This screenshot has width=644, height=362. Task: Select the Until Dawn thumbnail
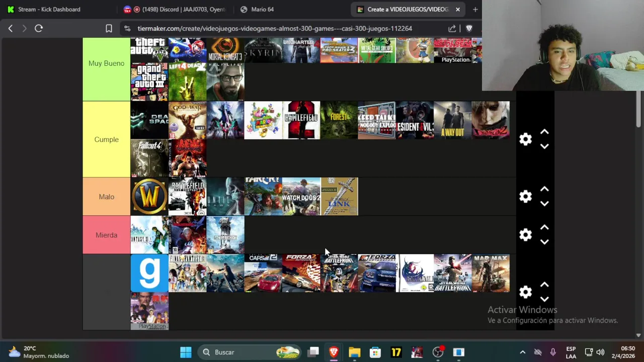click(225, 197)
